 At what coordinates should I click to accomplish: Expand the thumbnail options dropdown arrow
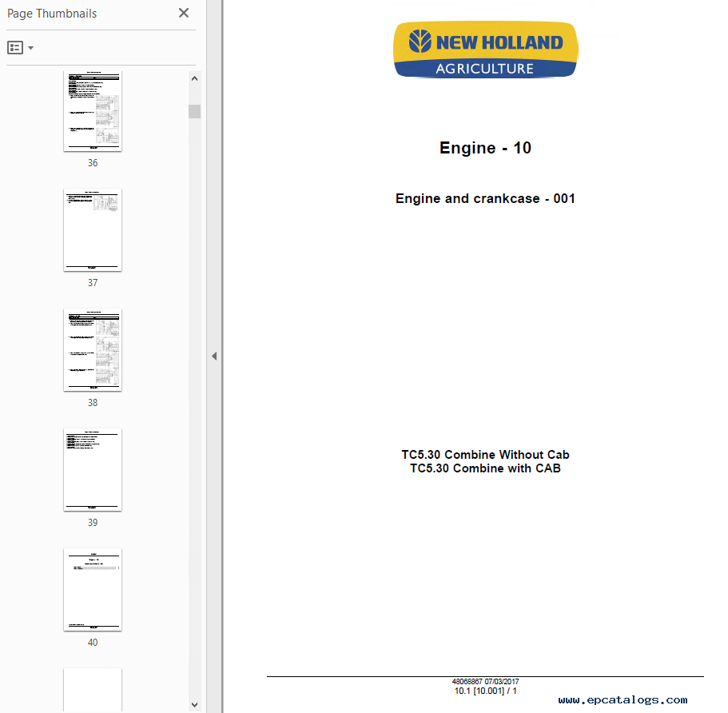(x=30, y=47)
